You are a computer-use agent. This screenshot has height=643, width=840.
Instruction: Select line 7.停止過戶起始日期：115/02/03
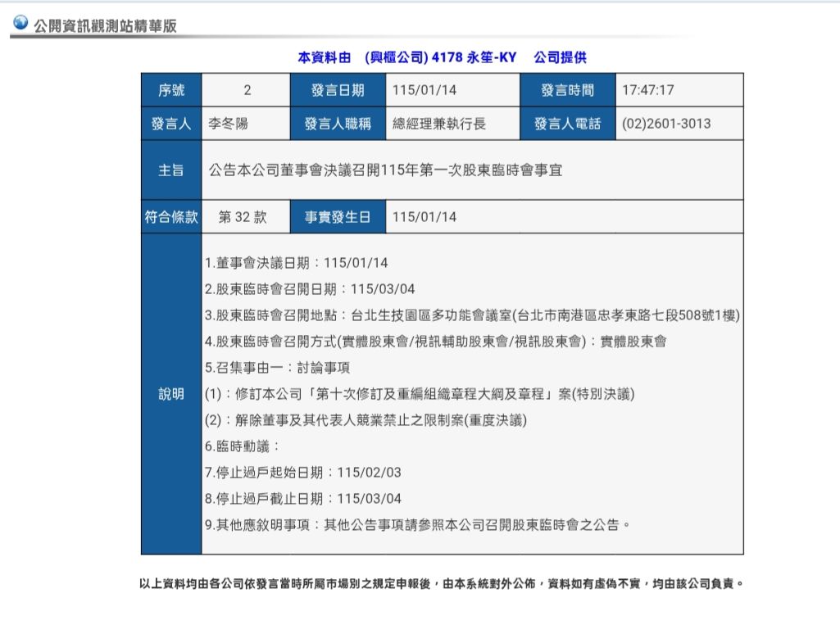click(x=302, y=473)
